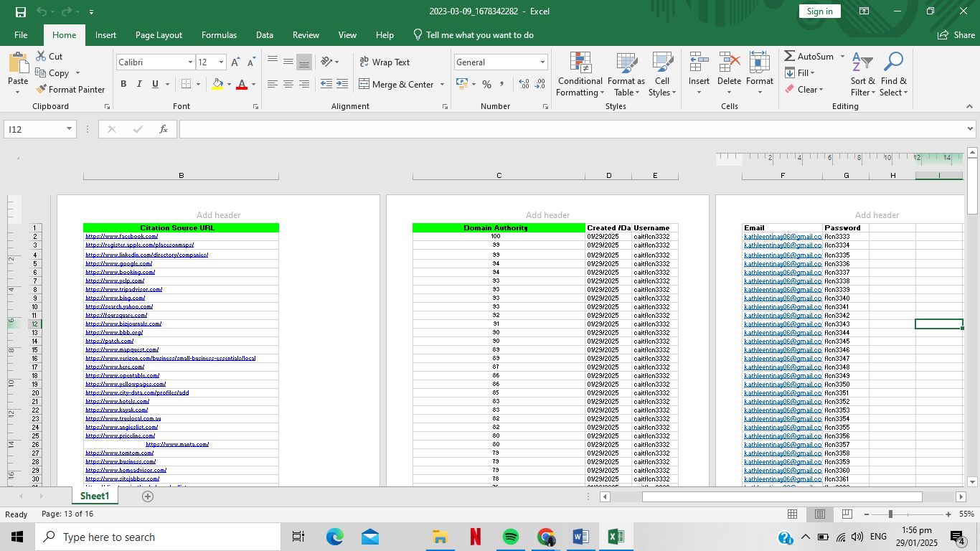
Task: Toggle Align Left
Action: coord(272,84)
